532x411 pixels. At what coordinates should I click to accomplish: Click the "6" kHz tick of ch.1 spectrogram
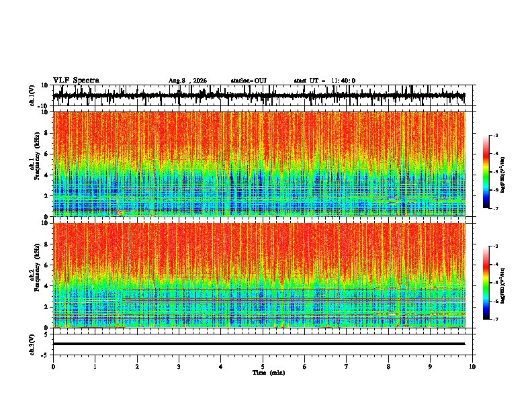tap(47, 154)
